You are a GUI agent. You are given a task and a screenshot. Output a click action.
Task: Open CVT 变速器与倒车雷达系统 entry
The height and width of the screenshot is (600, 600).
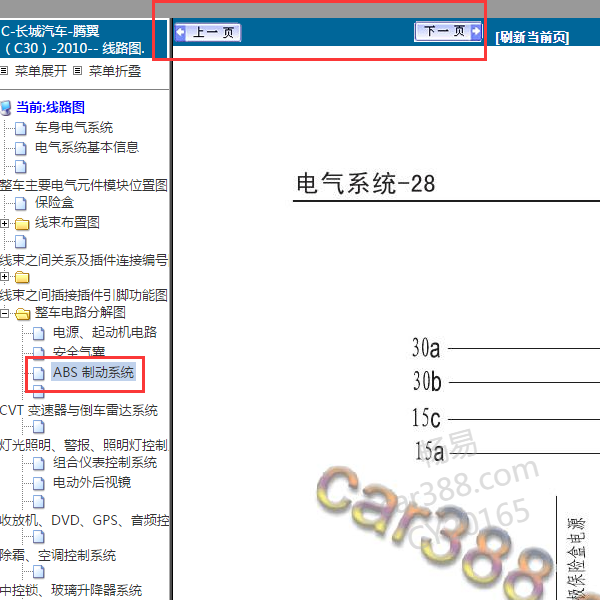[79, 410]
